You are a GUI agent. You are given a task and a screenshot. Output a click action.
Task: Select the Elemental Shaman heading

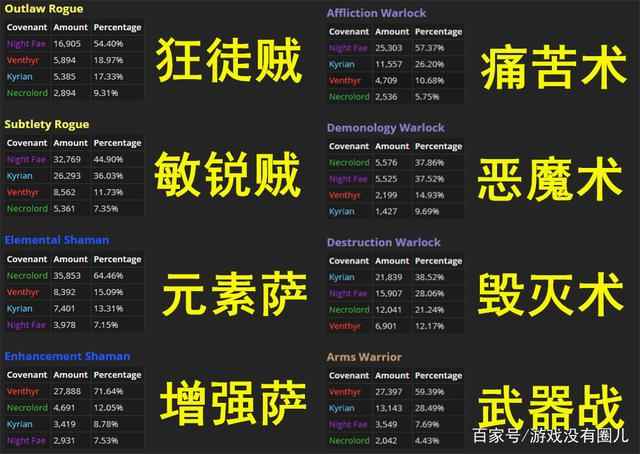(57, 240)
